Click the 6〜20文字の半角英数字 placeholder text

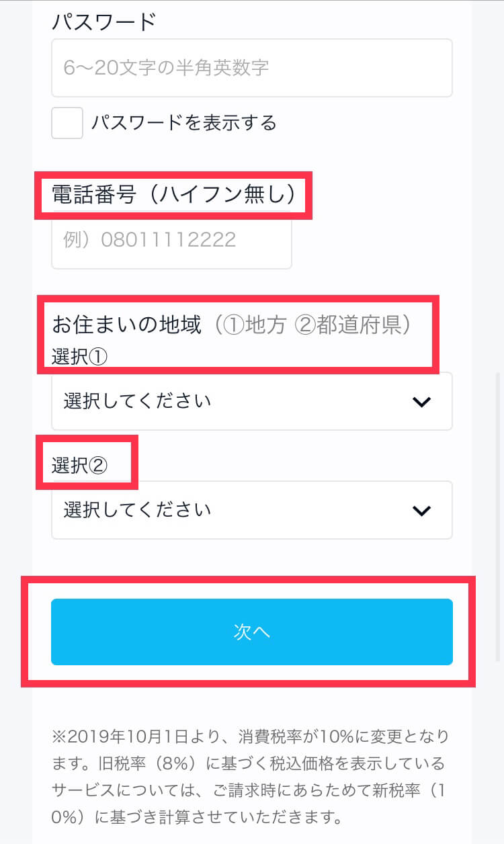(166, 68)
